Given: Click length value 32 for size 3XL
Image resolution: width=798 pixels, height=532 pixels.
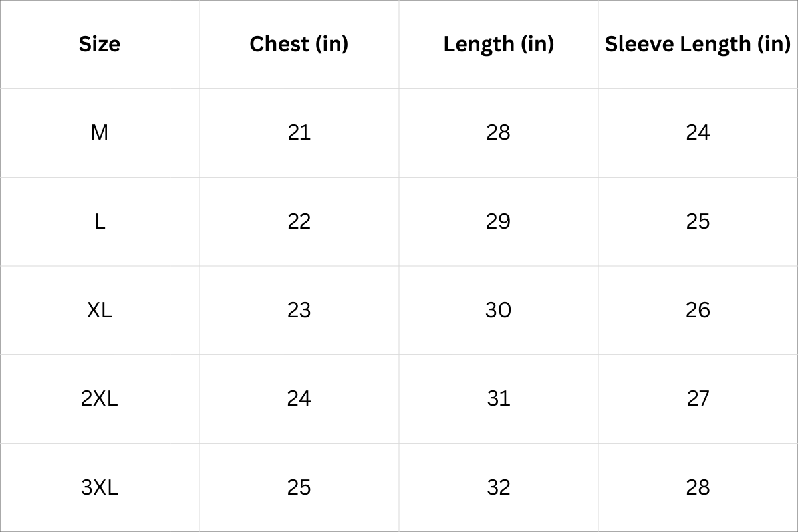Looking at the screenshot, I should point(499,487).
